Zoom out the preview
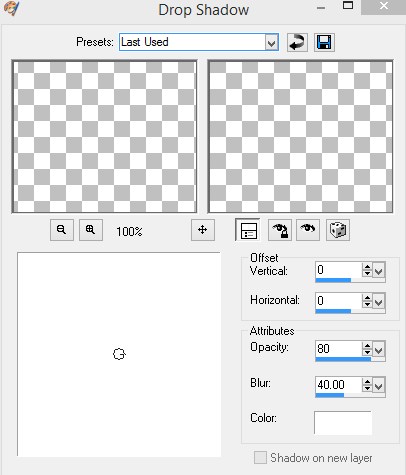406x475 pixels. (62, 230)
